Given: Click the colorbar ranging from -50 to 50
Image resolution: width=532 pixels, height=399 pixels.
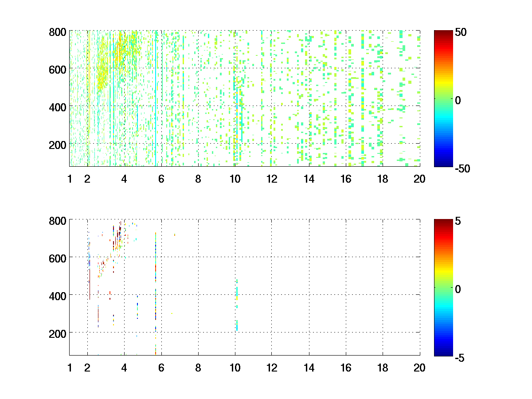Looking at the screenshot, I should point(443,98).
